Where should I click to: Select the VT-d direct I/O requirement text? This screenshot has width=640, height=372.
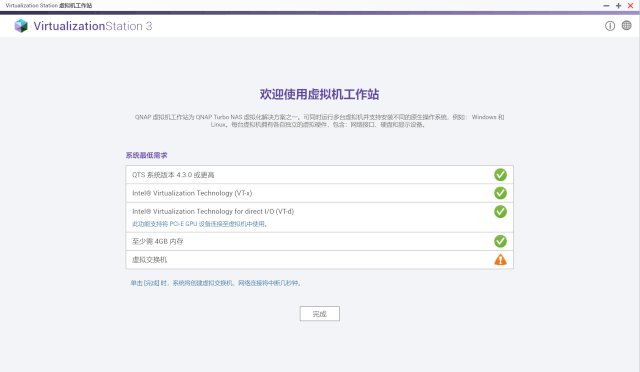(x=213, y=212)
